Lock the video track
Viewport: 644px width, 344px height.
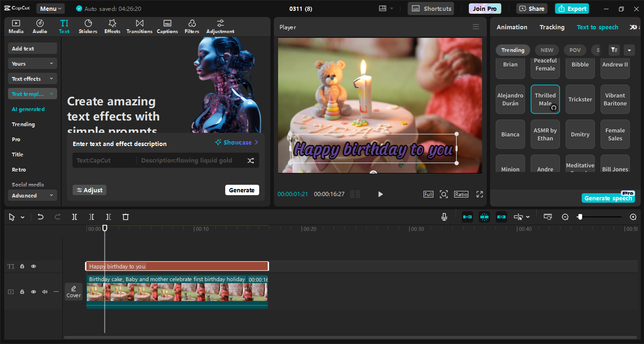point(22,292)
